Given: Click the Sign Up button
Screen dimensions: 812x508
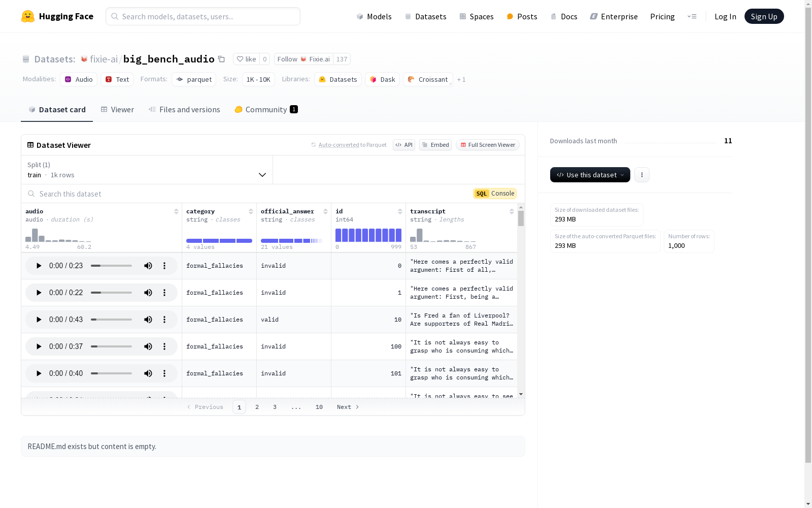Looking at the screenshot, I should point(764,16).
